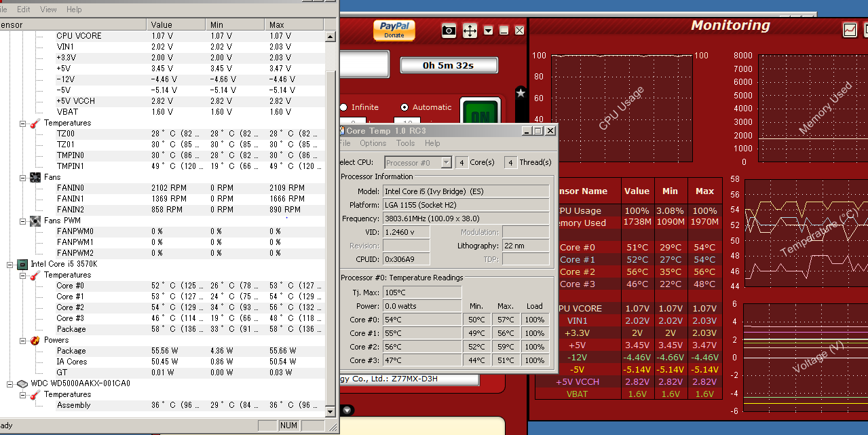This screenshot has height=435, width=868.
Task: Click the CPUID 0x306A9 field
Action: (407, 259)
